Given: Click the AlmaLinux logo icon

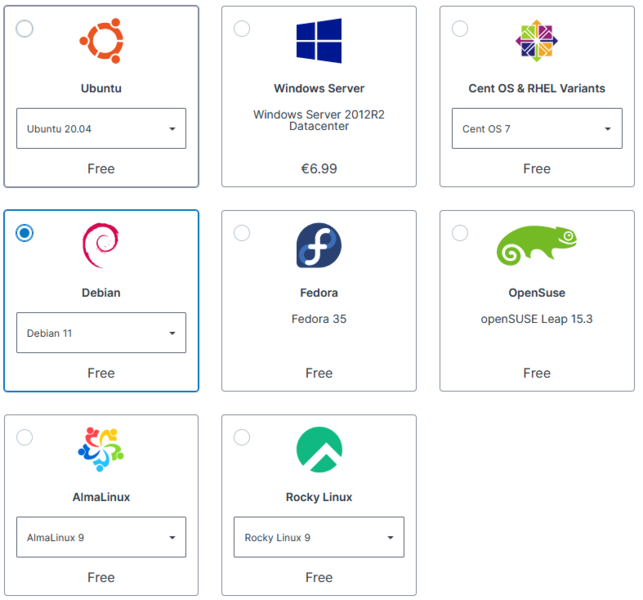Looking at the screenshot, I should tap(101, 449).
